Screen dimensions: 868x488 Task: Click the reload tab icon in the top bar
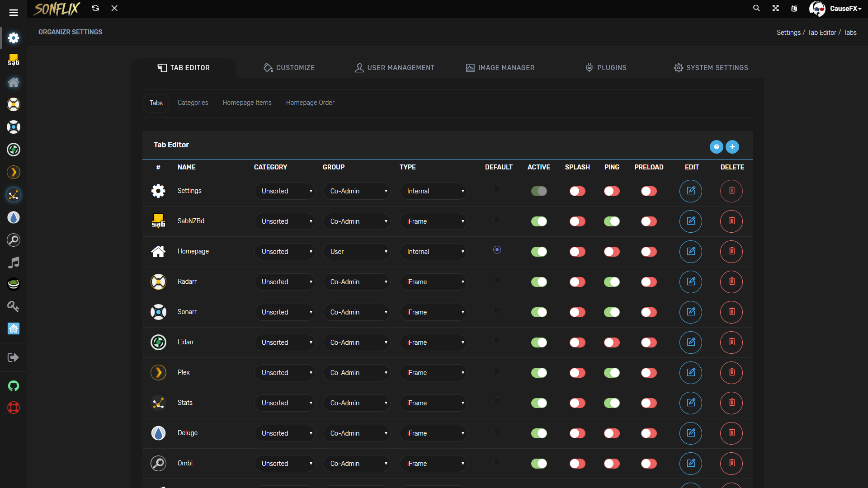pyautogui.click(x=95, y=8)
